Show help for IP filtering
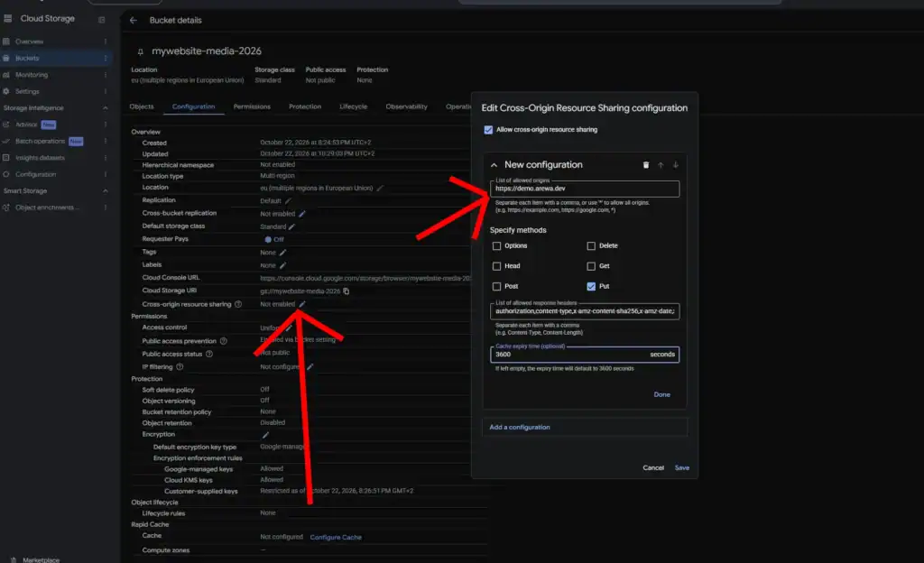 [180, 367]
